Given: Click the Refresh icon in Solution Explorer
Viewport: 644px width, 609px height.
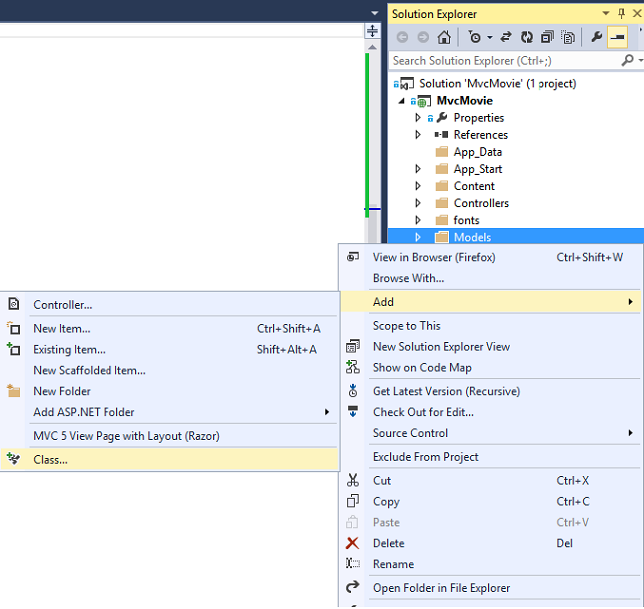Looking at the screenshot, I should coord(527,37).
